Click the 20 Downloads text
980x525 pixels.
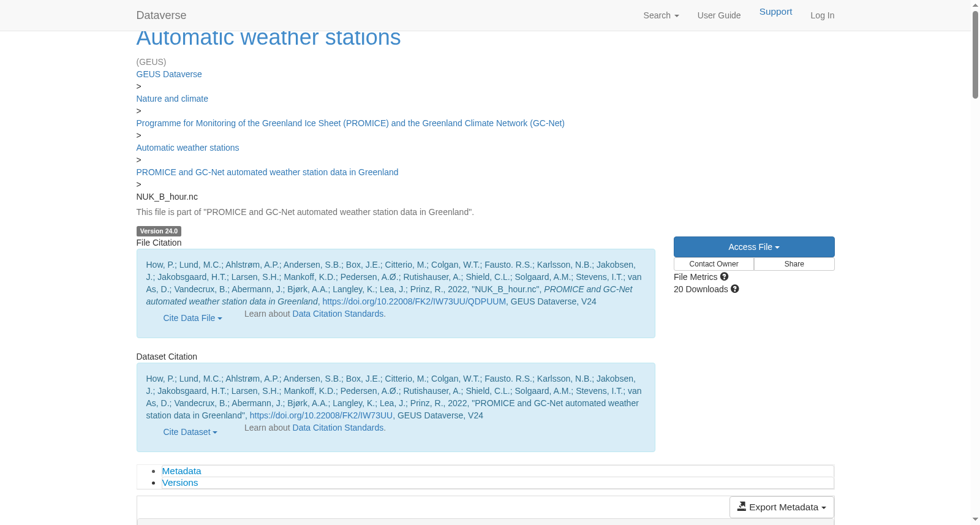[x=701, y=289]
